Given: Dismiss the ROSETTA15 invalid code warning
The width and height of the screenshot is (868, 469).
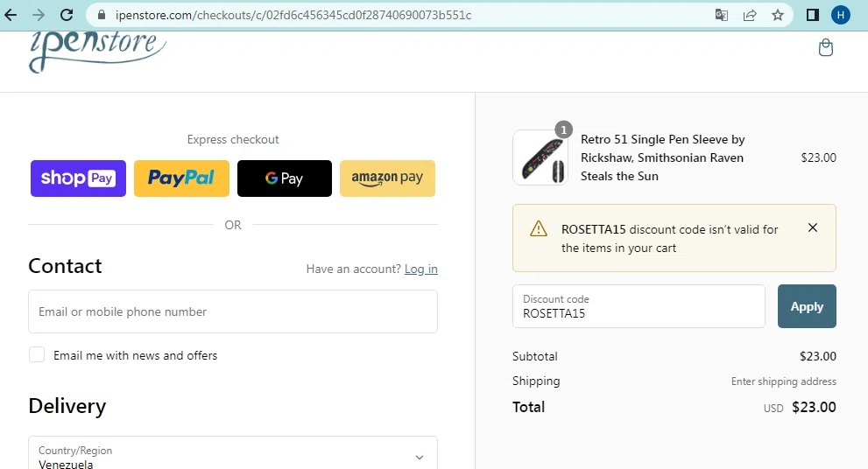Looking at the screenshot, I should (x=813, y=227).
